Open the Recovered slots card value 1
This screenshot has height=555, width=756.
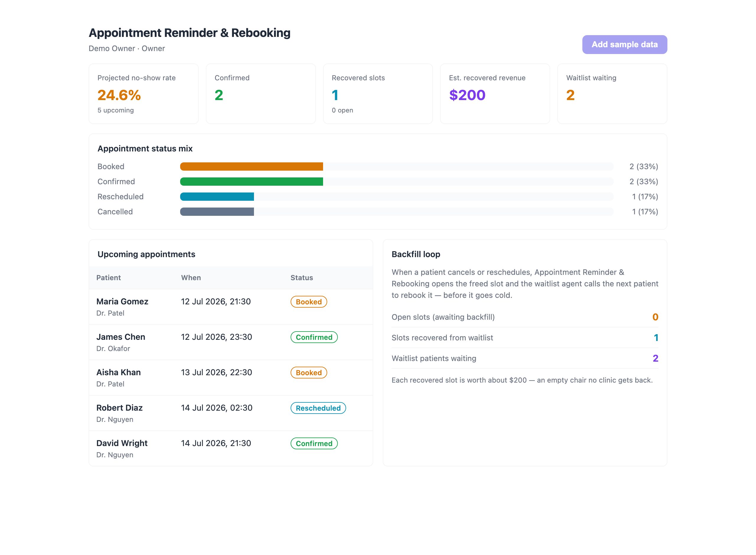(335, 95)
